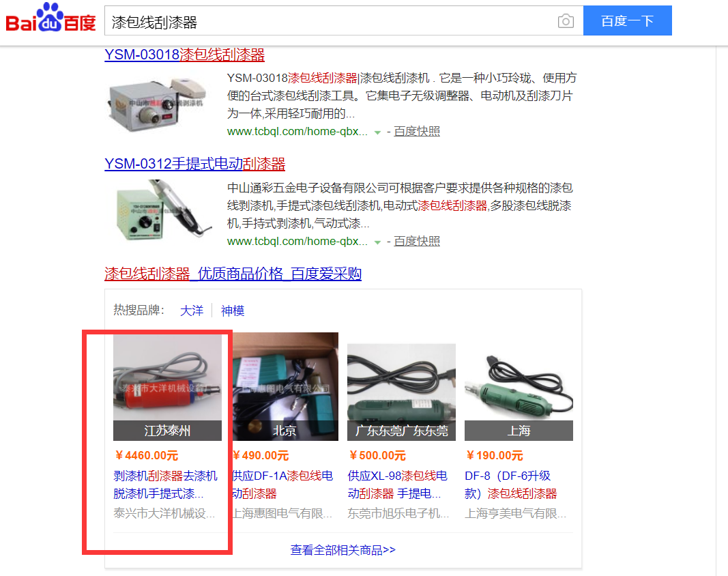Image resolution: width=728 pixels, height=576 pixels.
Task: Open the YSM-0312手提式电动刮漆器 result title
Action: tap(194, 164)
